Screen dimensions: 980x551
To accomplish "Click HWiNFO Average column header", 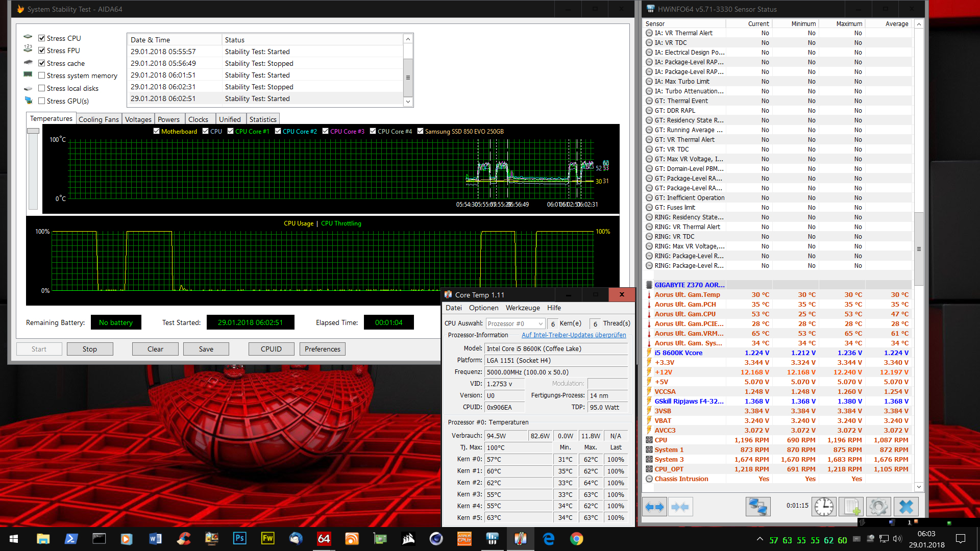I will [888, 24].
